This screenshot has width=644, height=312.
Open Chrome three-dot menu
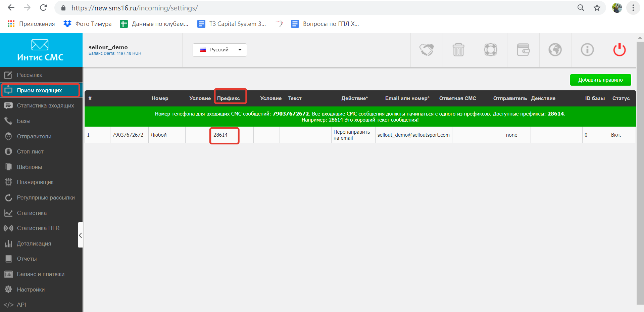pyautogui.click(x=633, y=8)
